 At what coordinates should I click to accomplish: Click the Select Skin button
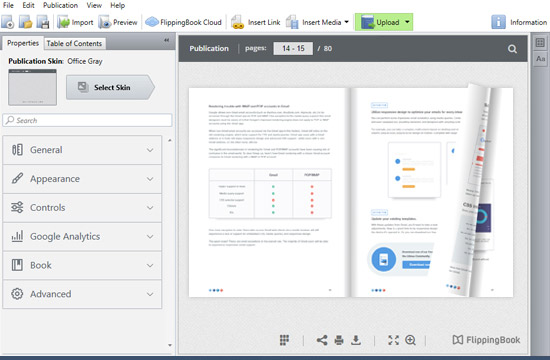(x=110, y=87)
